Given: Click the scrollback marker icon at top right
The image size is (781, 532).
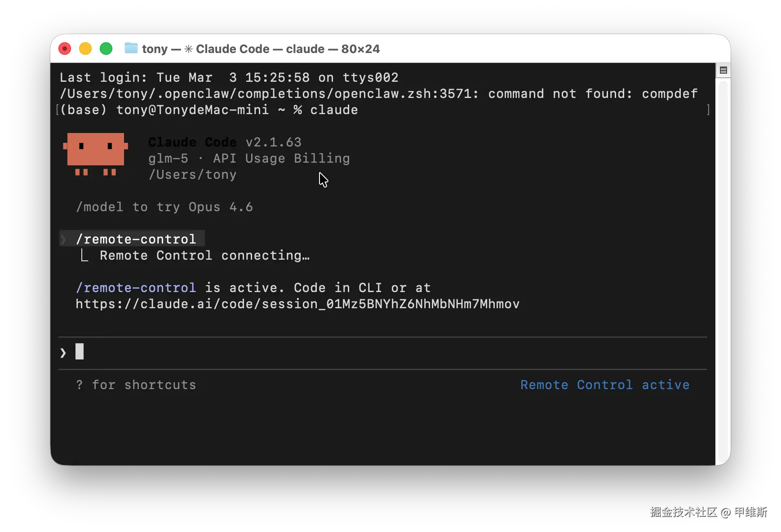Looking at the screenshot, I should (x=723, y=70).
